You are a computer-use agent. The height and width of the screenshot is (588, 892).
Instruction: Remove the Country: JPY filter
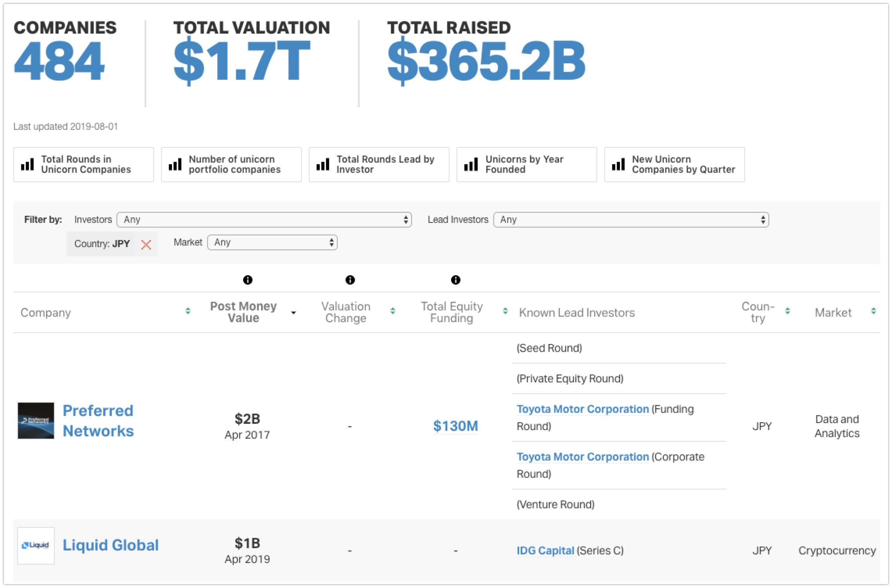[x=146, y=245]
